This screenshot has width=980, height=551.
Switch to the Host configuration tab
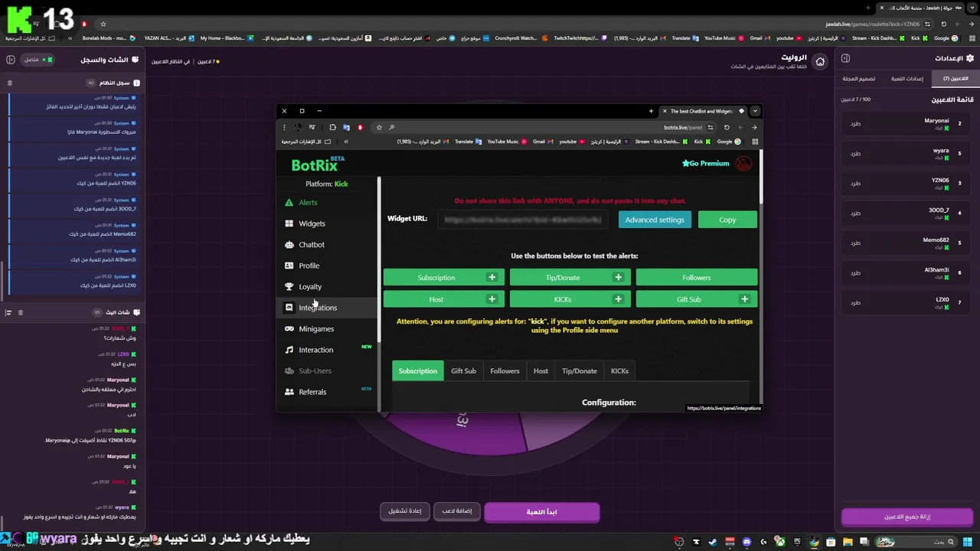point(541,371)
